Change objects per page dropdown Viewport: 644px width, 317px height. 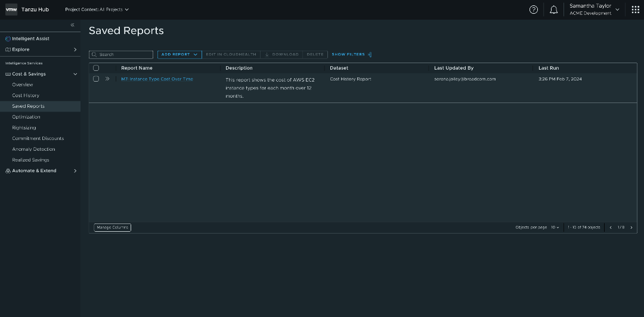[555, 228]
